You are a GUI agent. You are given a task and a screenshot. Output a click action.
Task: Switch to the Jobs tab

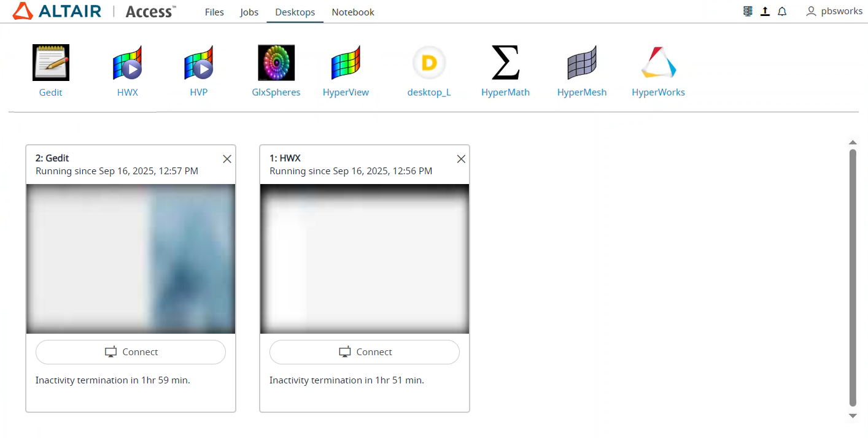click(249, 12)
